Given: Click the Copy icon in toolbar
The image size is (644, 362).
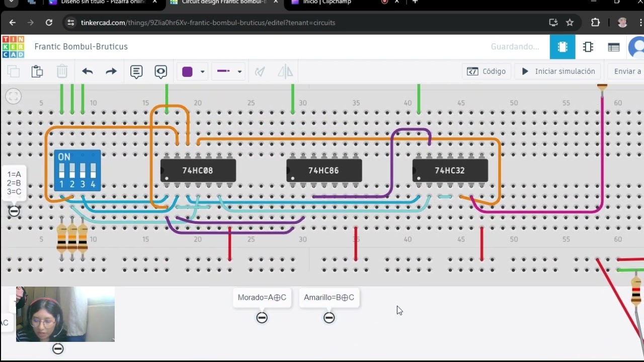Looking at the screenshot, I should (14, 71).
